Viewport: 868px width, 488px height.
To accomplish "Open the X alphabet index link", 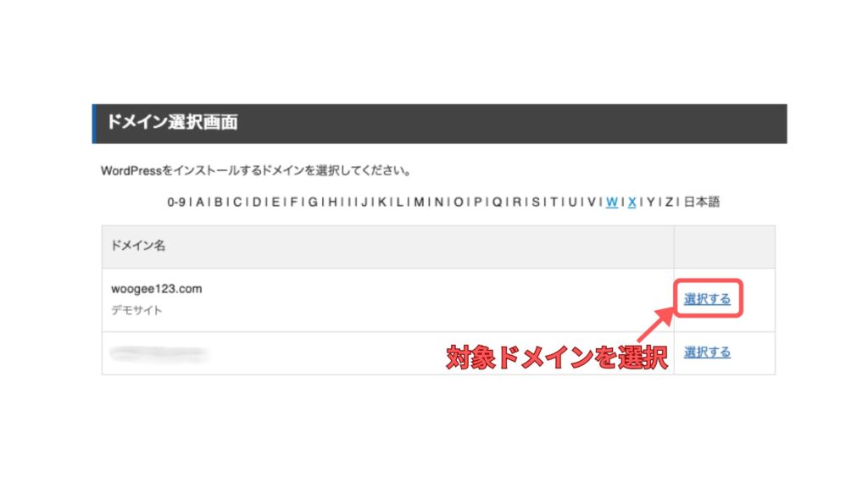I will pos(632,202).
